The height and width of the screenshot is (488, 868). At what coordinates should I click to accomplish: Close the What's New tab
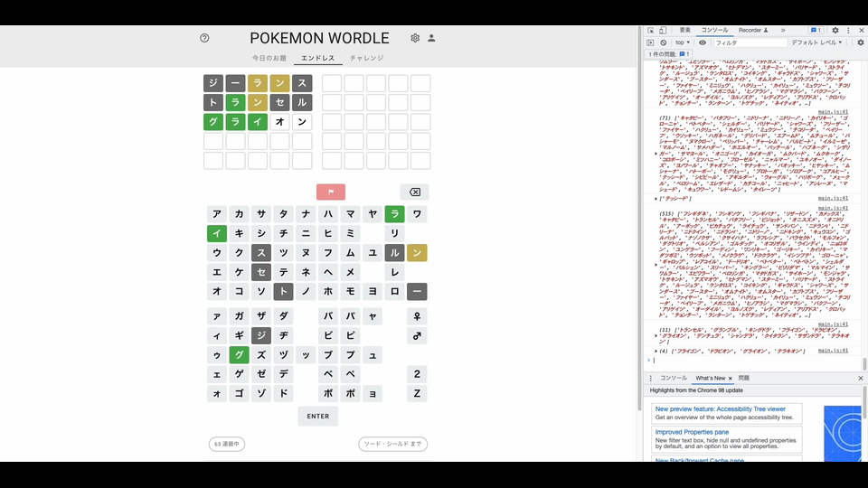pos(731,379)
